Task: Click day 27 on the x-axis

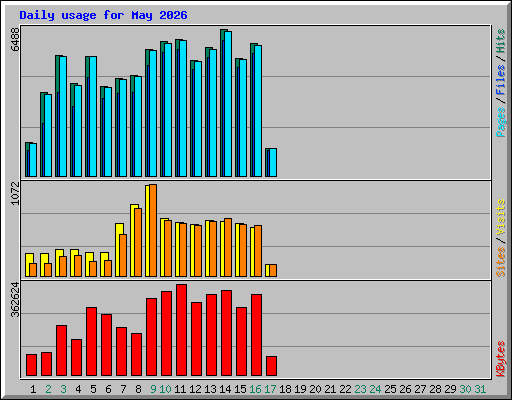Action: 420,389
